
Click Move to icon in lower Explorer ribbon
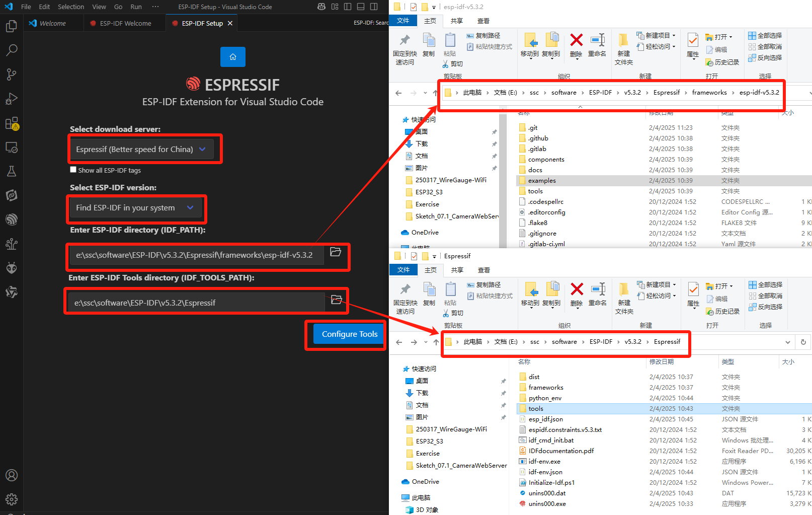[x=530, y=295]
